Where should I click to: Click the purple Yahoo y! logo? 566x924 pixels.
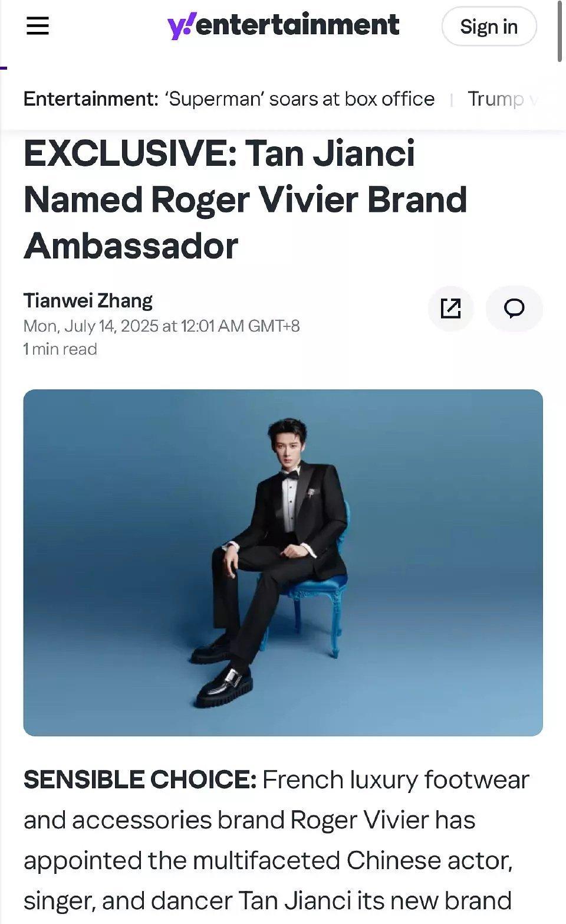pyautogui.click(x=180, y=27)
